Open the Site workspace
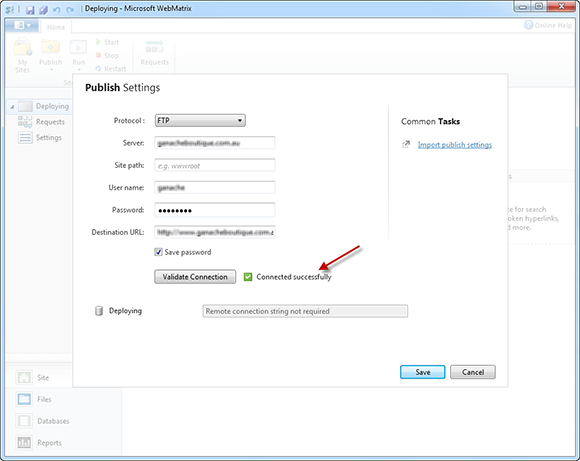The image size is (580, 461). 33,377
